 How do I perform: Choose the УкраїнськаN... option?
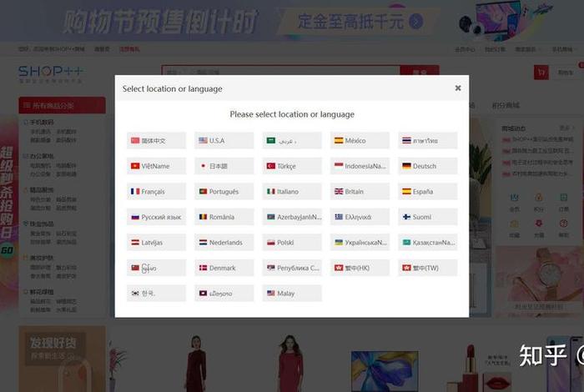click(360, 243)
